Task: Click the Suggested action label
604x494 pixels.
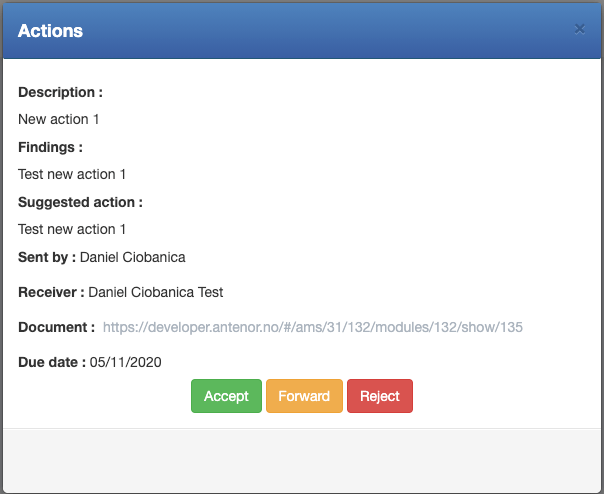Action: (x=80, y=202)
